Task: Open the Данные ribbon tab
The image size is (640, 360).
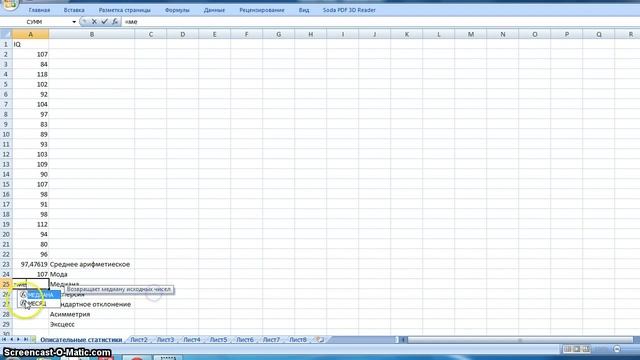Action: click(214, 10)
